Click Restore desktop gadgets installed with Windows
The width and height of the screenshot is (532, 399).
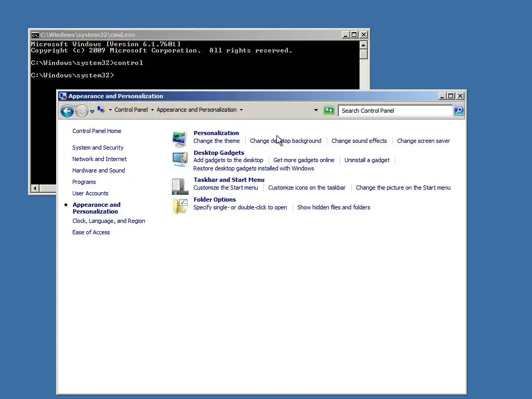coord(254,169)
